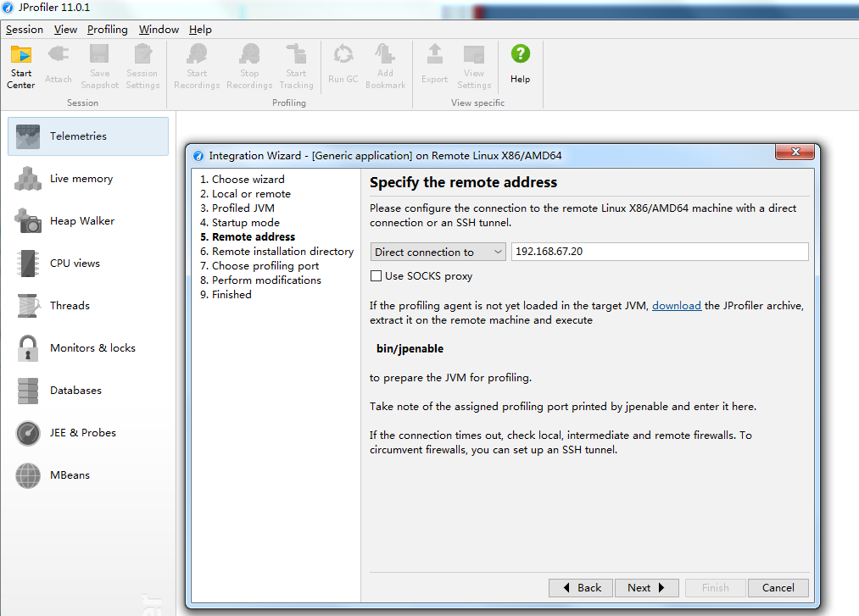859x616 pixels.
Task: Click the JProfiler title bar icon
Action: click(x=8, y=8)
